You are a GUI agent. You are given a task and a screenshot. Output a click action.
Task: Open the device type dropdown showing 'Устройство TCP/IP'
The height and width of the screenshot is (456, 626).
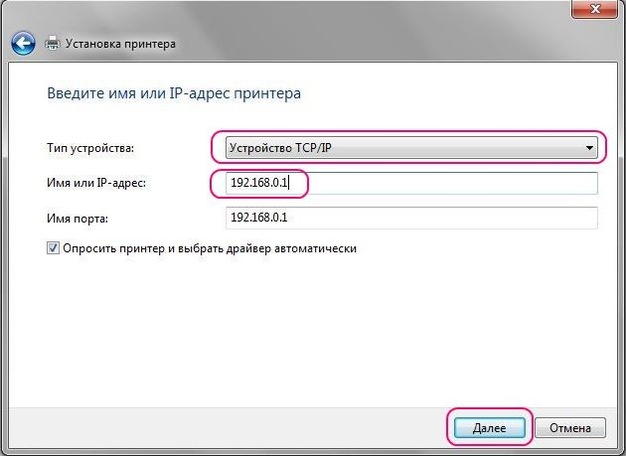point(412,148)
